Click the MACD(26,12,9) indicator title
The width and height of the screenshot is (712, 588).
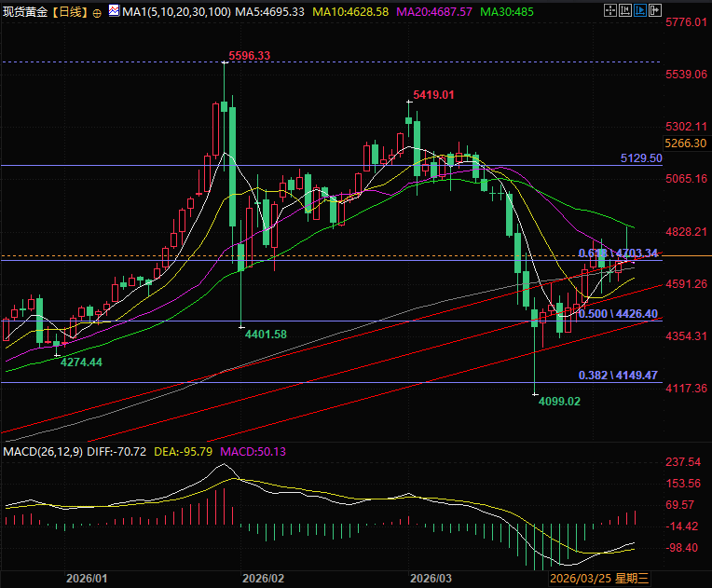point(43,452)
